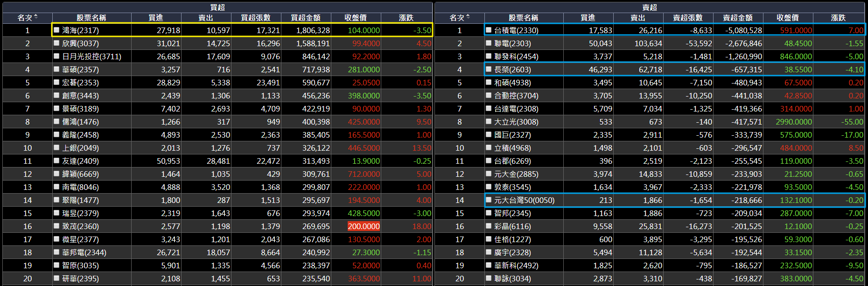
Task: Enable the checkbox for 宏碁(2353)
Action: coord(56,82)
